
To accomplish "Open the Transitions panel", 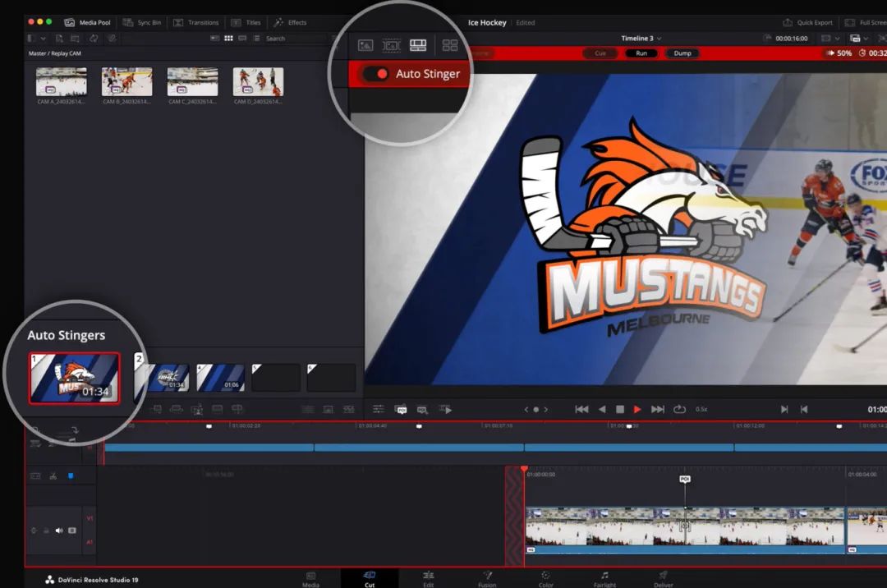I will click(195, 23).
